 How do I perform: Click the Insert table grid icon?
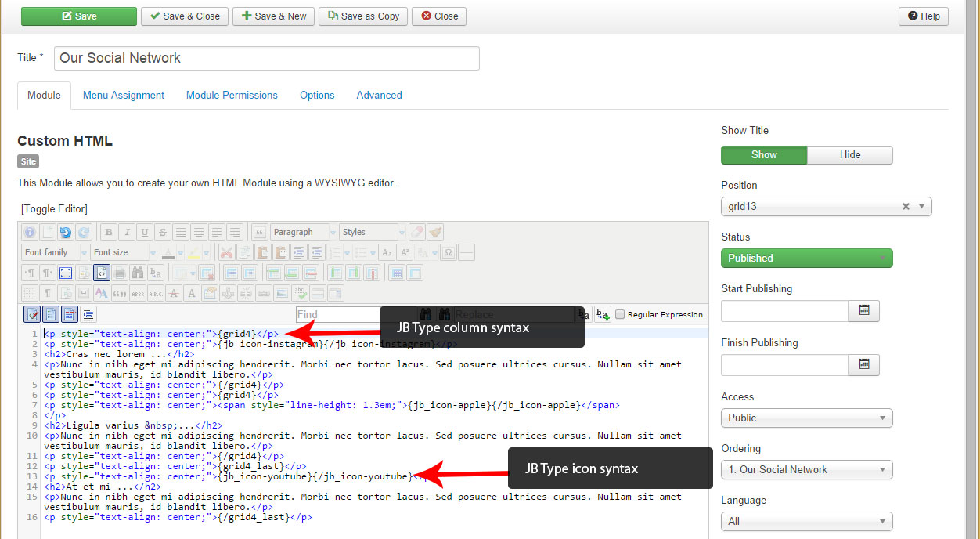click(397, 273)
